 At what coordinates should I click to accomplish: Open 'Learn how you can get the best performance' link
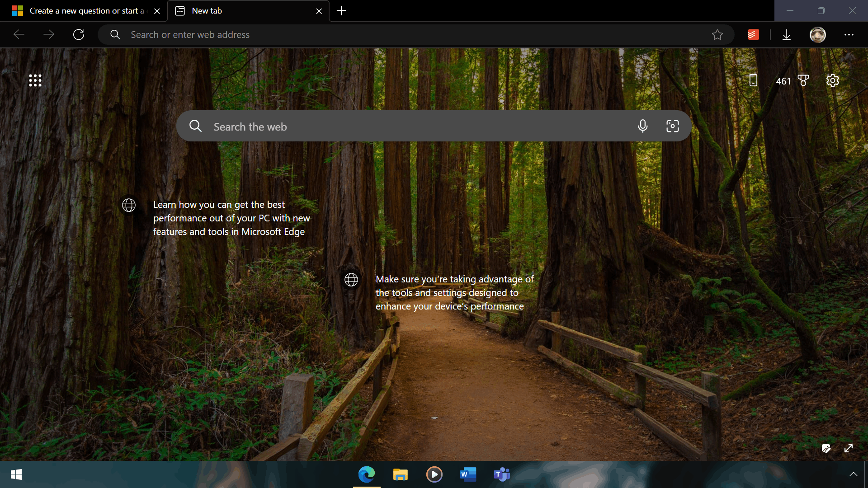pyautogui.click(x=231, y=218)
